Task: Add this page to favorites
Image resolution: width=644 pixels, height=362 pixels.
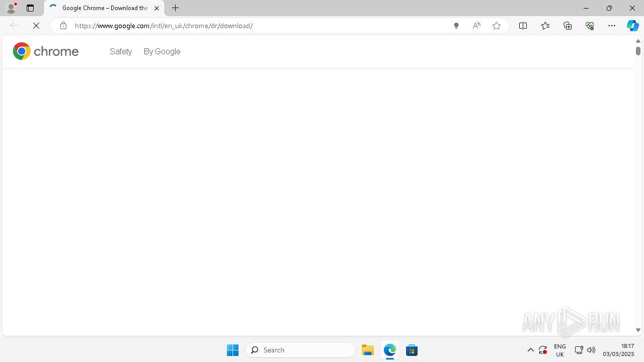Action: coord(497,26)
